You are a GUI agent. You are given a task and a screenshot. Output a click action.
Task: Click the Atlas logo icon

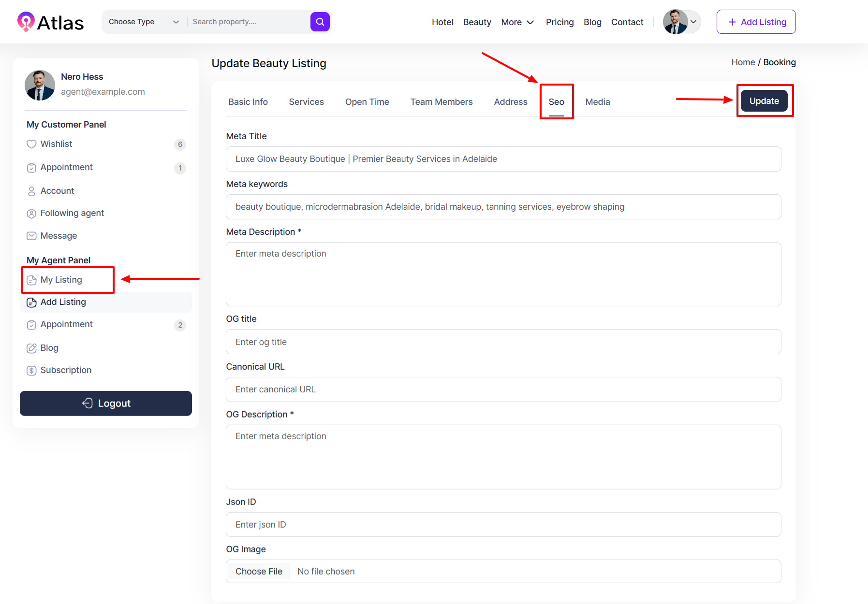coord(26,22)
